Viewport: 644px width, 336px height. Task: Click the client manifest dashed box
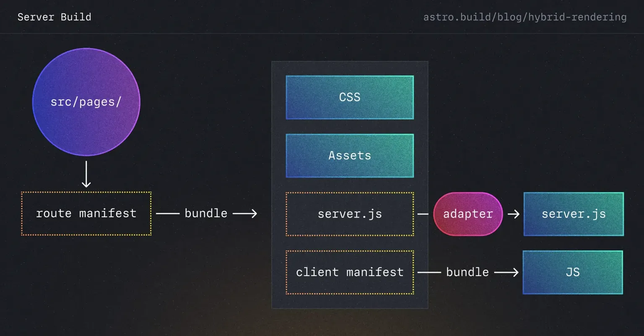[x=349, y=272]
